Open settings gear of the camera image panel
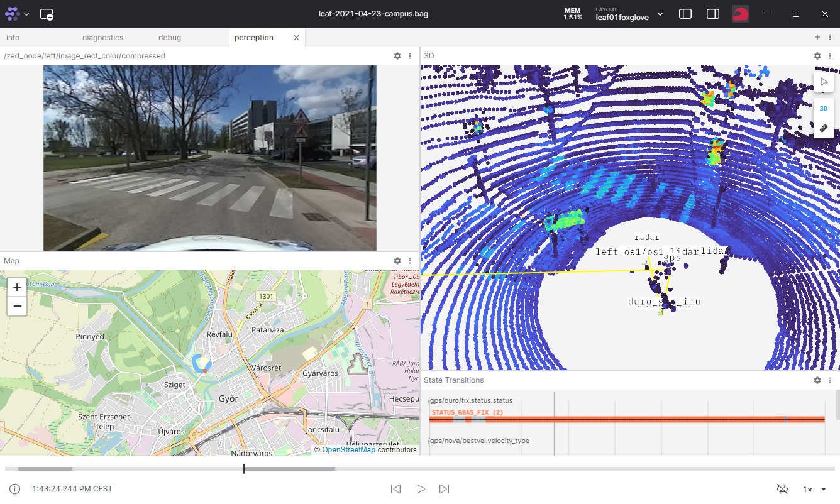This screenshot has height=504, width=840. pos(397,56)
